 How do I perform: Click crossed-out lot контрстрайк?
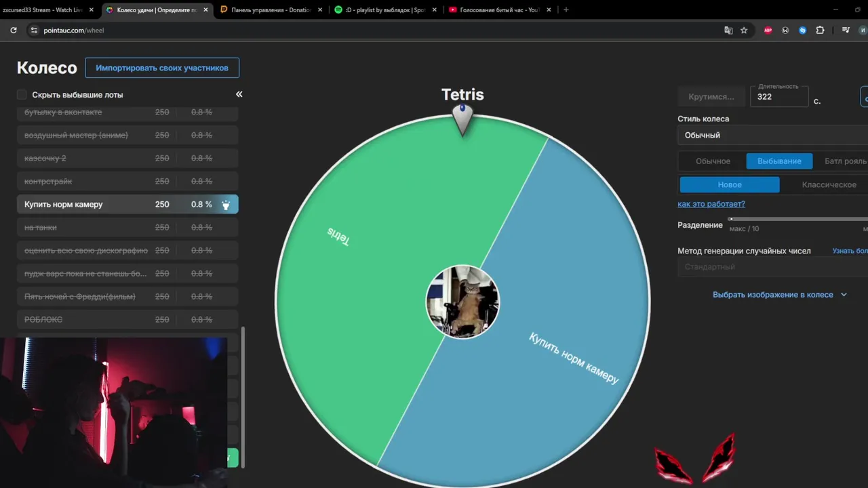[x=127, y=182]
